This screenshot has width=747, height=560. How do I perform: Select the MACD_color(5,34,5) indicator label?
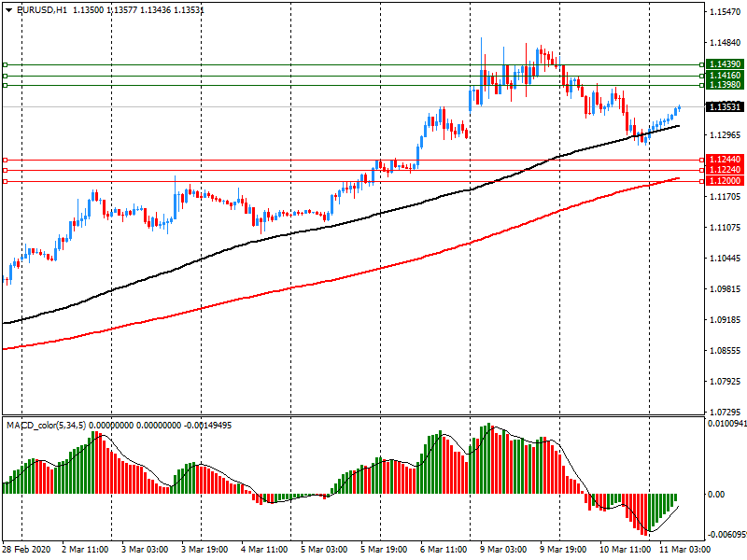46,426
